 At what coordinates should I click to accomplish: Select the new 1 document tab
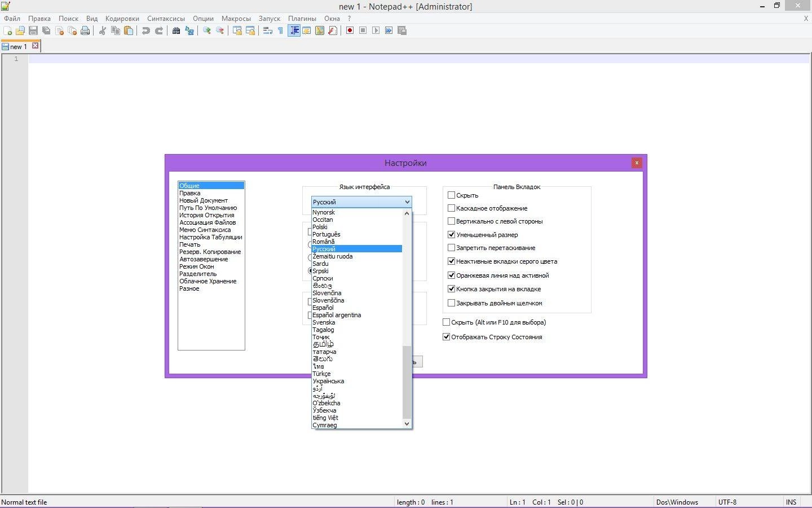pyautogui.click(x=18, y=46)
